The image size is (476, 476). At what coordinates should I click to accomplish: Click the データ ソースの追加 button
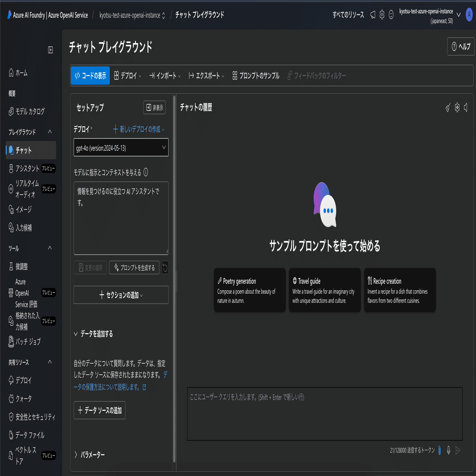(99, 410)
